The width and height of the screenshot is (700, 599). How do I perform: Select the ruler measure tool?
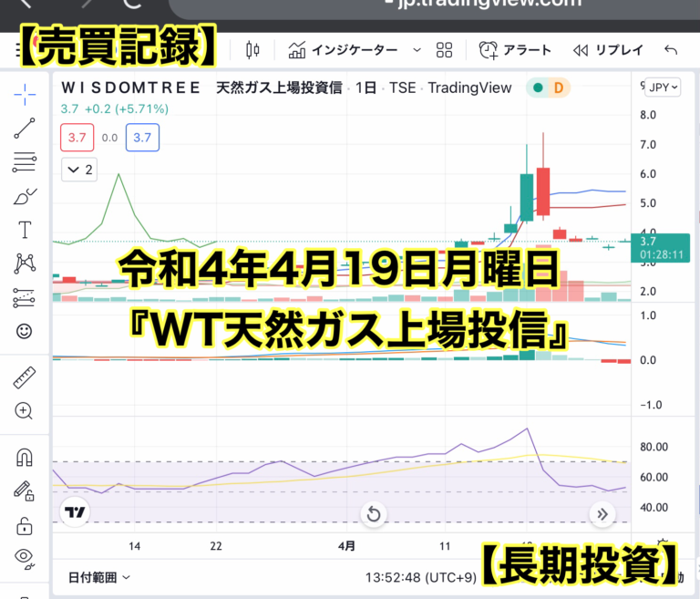pos(25,377)
